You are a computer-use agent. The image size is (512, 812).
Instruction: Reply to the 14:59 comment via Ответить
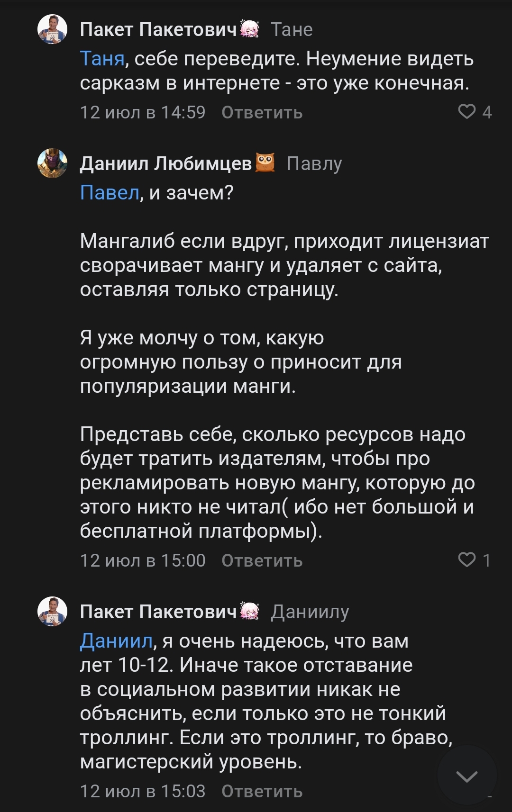[262, 113]
